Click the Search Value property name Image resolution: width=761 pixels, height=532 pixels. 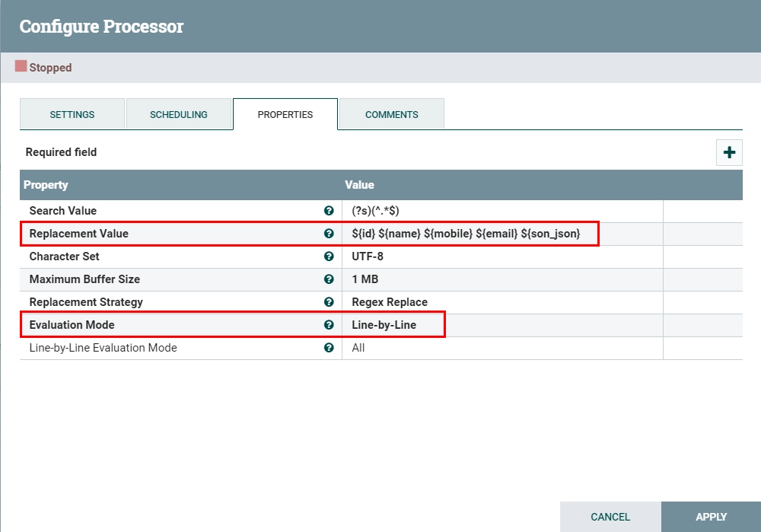(63, 211)
